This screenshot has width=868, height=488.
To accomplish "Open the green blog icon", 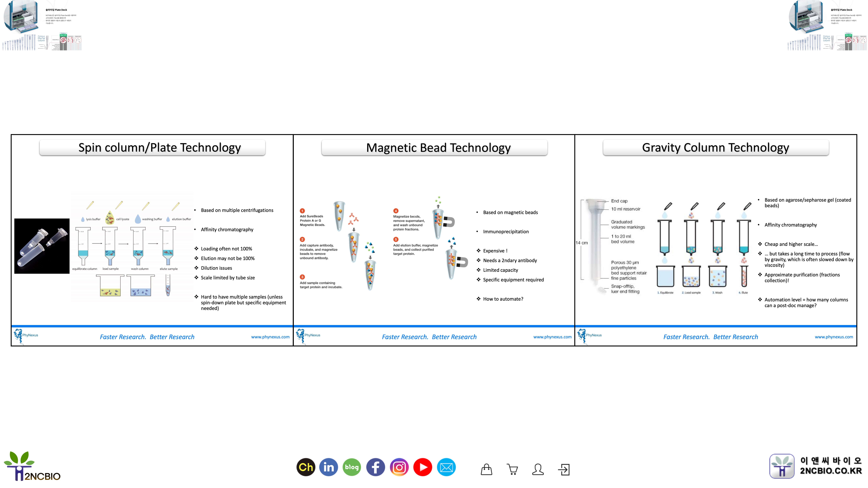I will coord(352,467).
